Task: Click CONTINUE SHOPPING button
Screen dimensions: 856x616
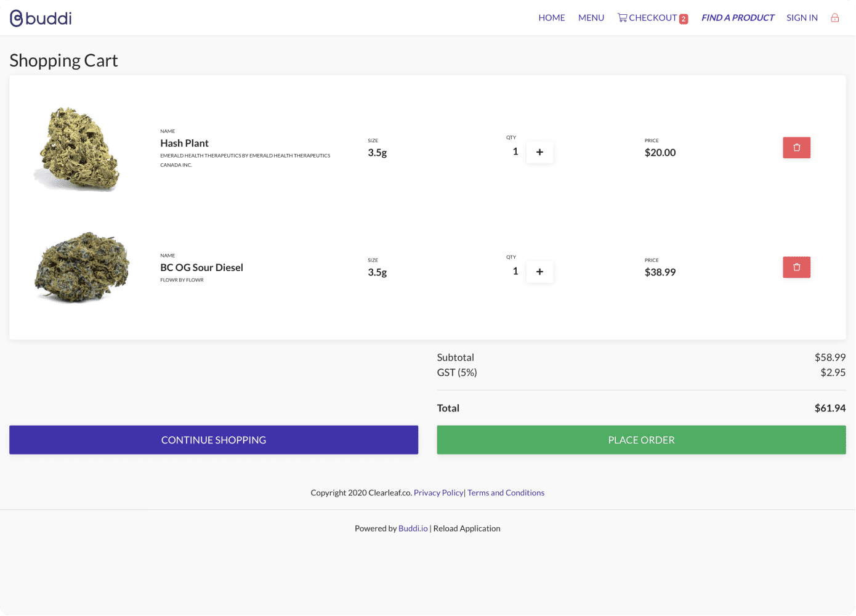Action: point(214,440)
